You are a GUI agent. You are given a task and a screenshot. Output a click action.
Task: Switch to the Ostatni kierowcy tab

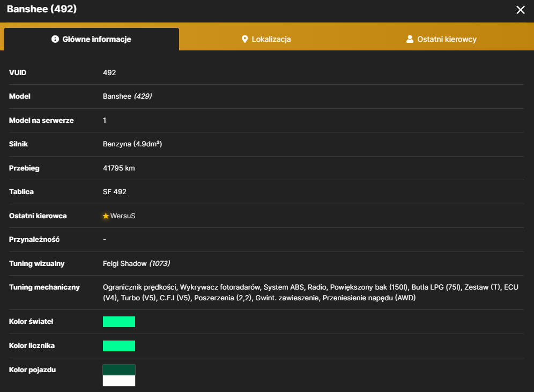coord(441,39)
